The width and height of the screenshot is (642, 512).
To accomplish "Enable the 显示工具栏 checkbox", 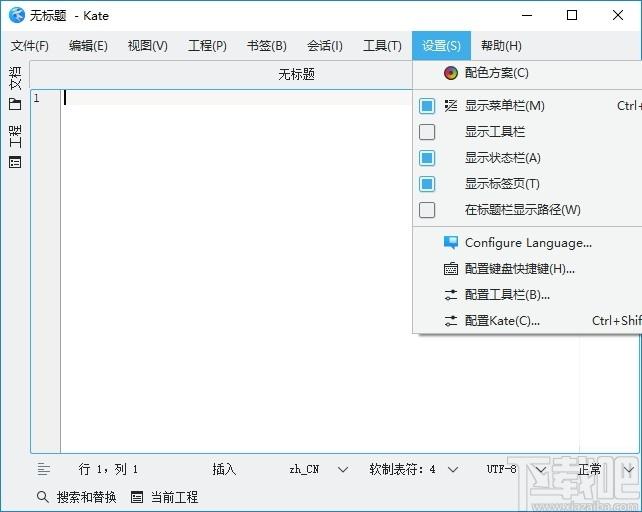I will 427,132.
